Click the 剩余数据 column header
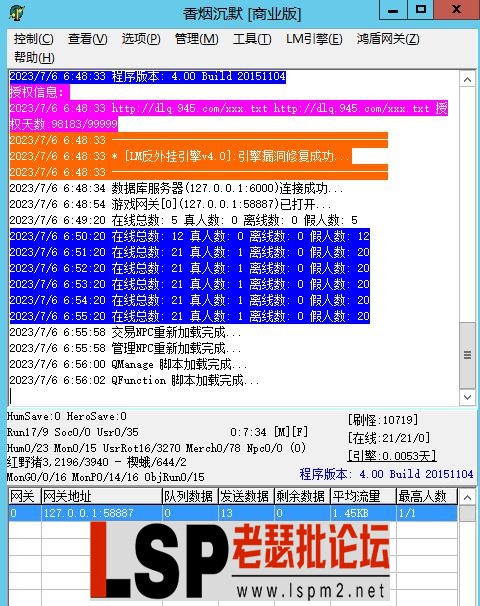This screenshot has height=606, width=480. point(303,496)
